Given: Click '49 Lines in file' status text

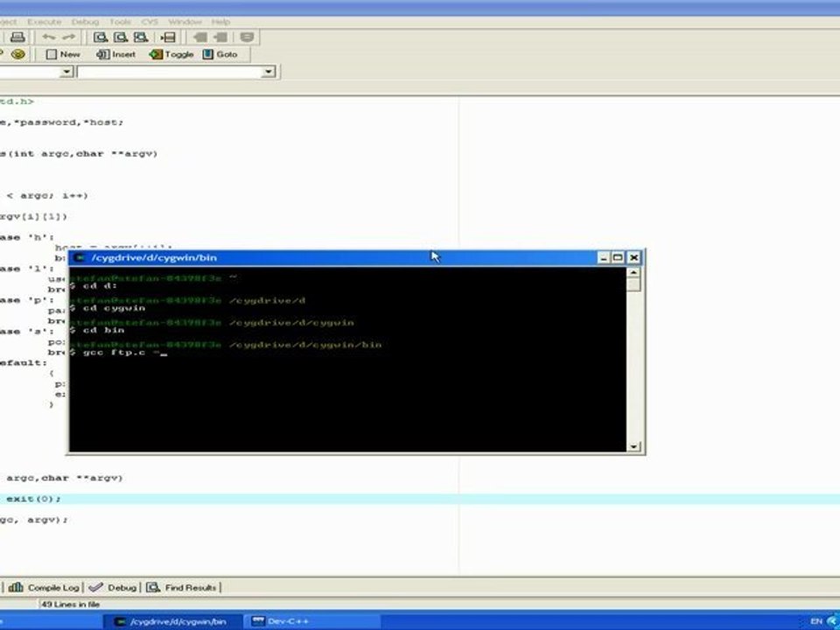Looking at the screenshot, I should (71, 605).
